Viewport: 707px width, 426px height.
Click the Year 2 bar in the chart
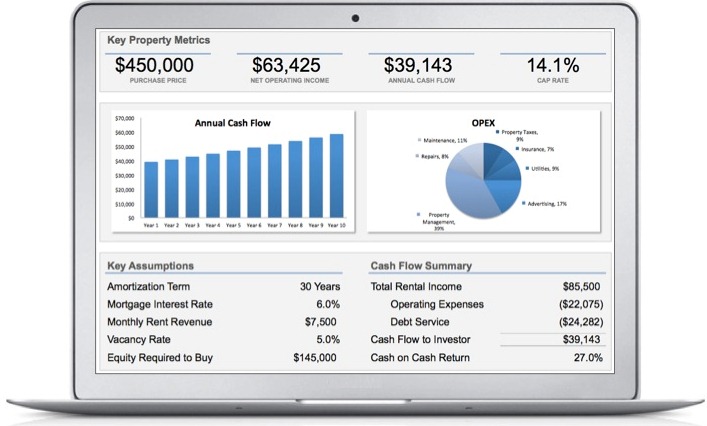tap(172, 188)
